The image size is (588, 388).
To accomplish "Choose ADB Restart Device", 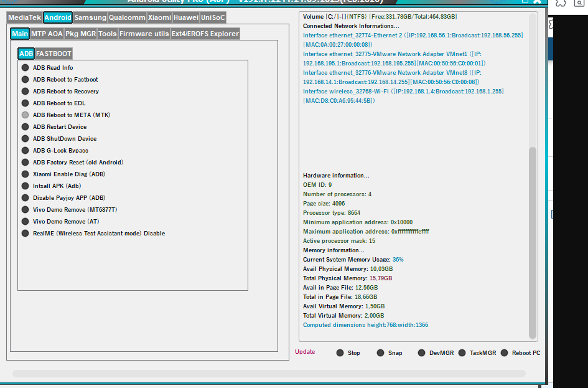I will click(54, 127).
